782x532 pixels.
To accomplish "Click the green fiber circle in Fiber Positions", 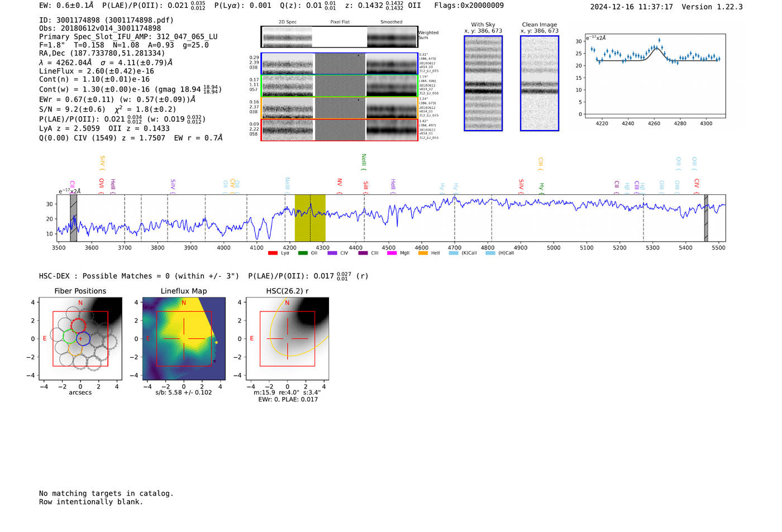I will pyautogui.click(x=69, y=336).
